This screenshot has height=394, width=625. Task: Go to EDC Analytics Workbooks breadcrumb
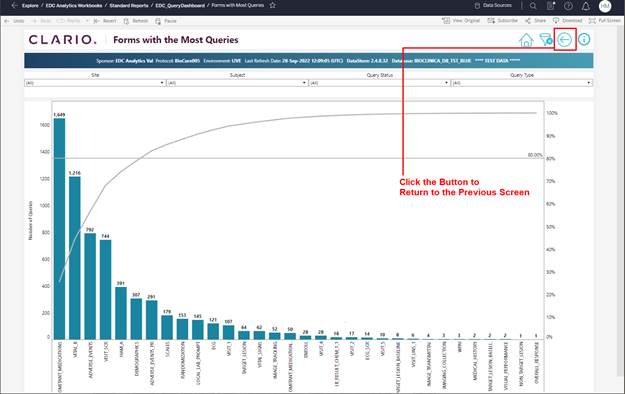[74, 6]
